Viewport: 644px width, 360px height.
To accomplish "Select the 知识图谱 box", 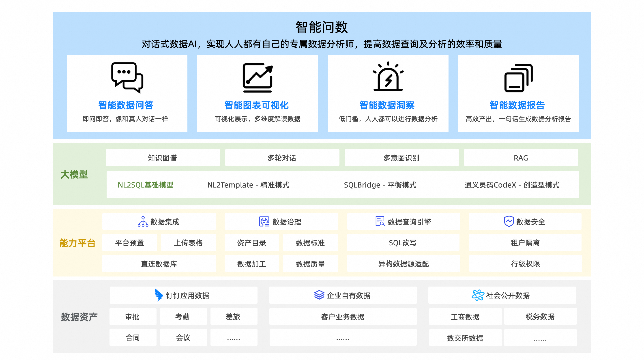I will pos(163,158).
